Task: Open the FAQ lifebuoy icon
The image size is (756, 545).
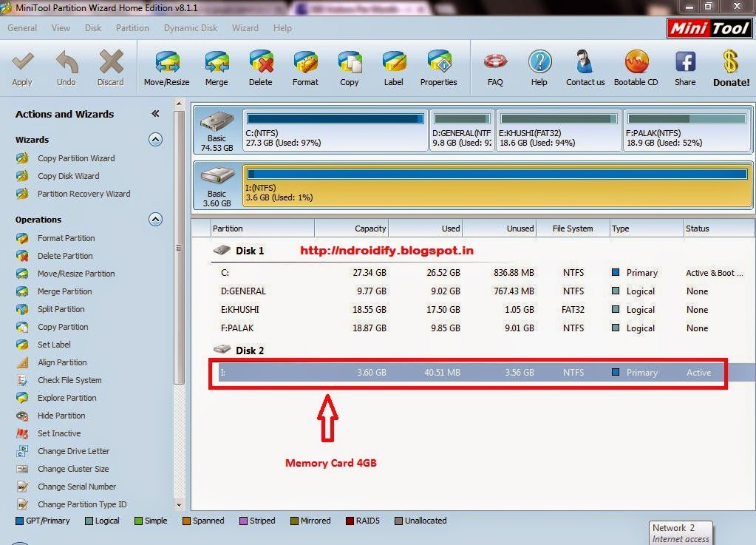Action: tap(495, 61)
